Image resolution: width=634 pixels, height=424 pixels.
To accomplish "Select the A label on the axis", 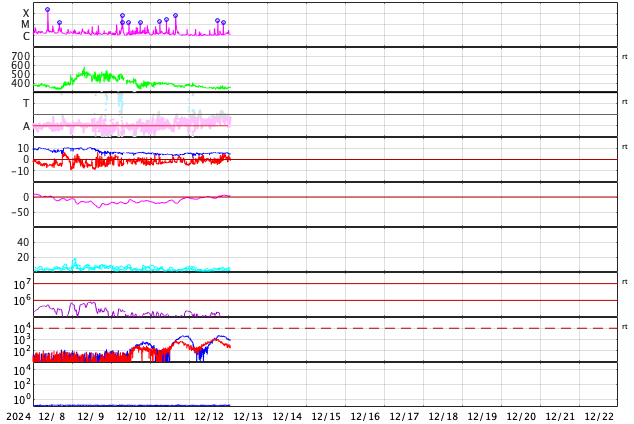I will [26, 127].
